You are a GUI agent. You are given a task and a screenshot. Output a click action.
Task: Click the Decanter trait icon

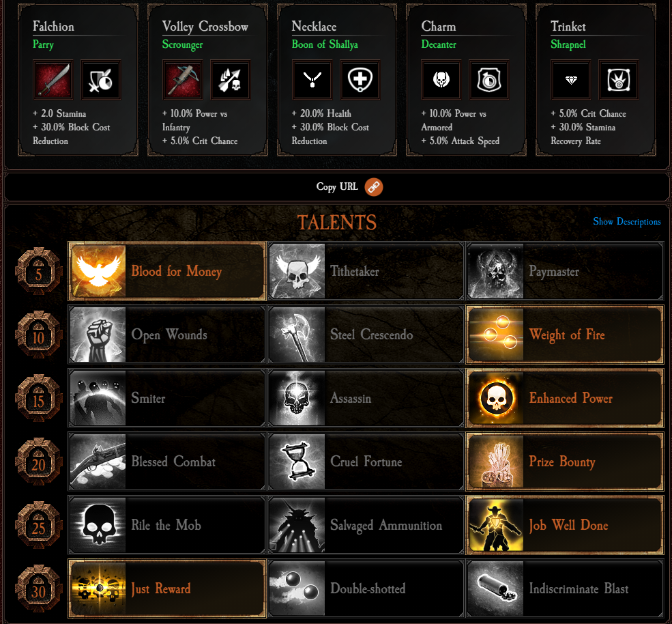pyautogui.click(x=489, y=80)
